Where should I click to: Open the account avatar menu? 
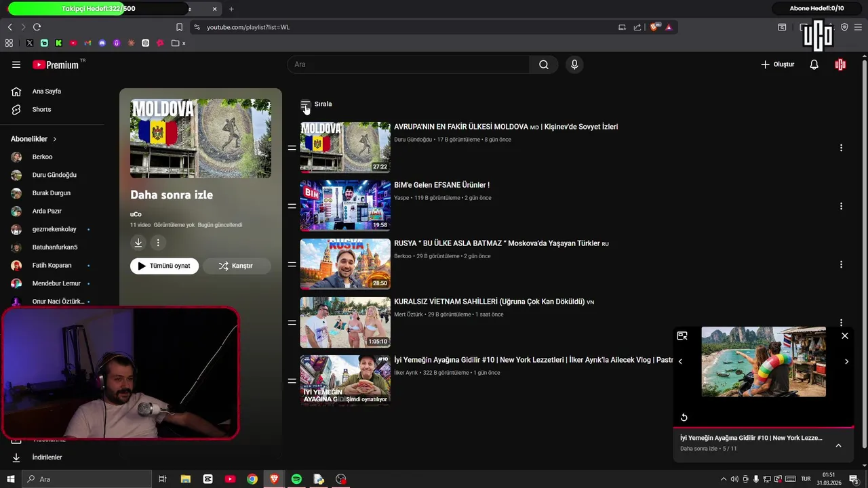(840, 64)
